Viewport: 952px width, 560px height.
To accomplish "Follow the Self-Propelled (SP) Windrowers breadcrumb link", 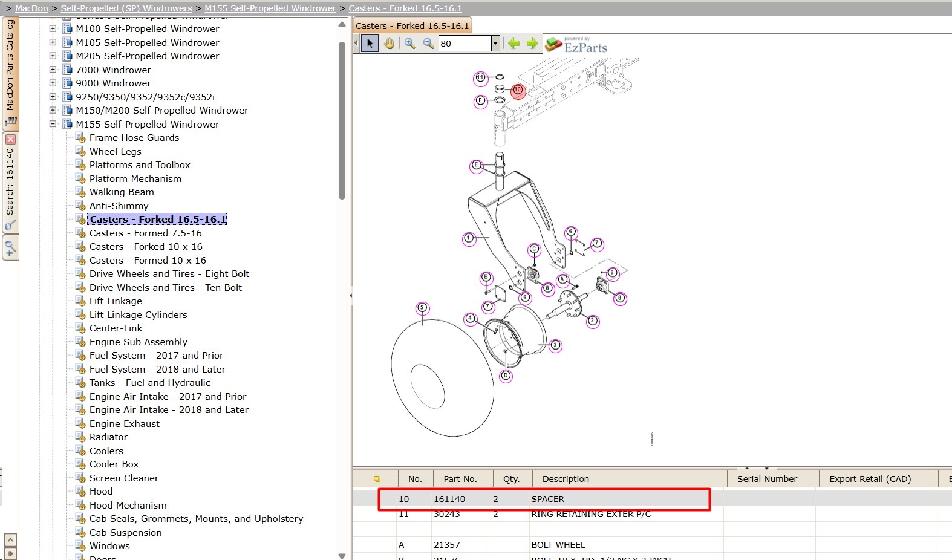I will [126, 8].
